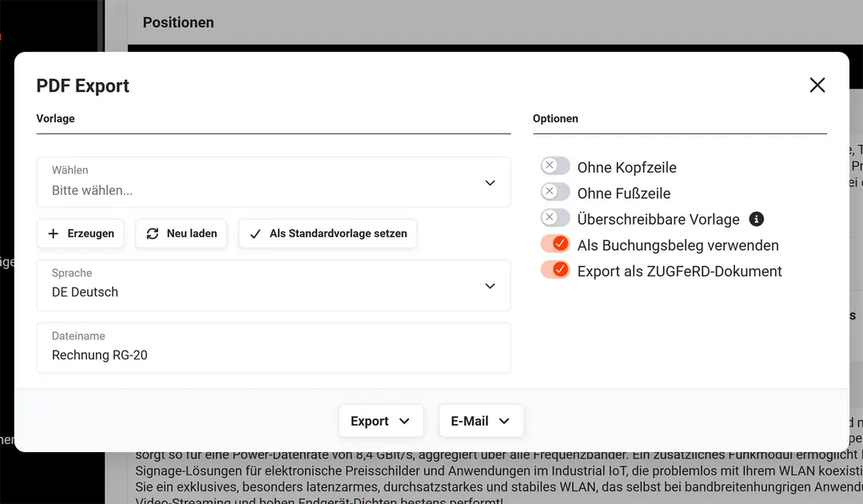The image size is (863, 504).
Task: Open the Wählen template dropdown
Action: [273, 182]
